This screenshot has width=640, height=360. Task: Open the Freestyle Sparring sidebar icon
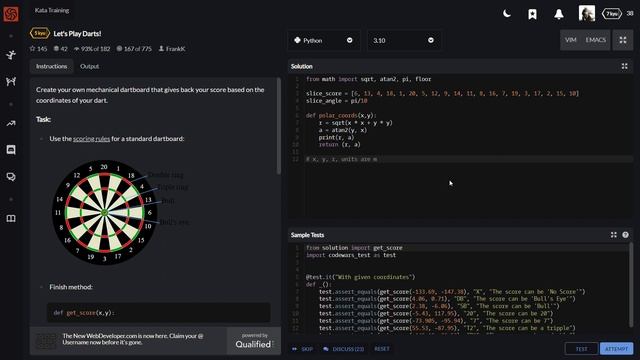pyautogui.click(x=11, y=81)
